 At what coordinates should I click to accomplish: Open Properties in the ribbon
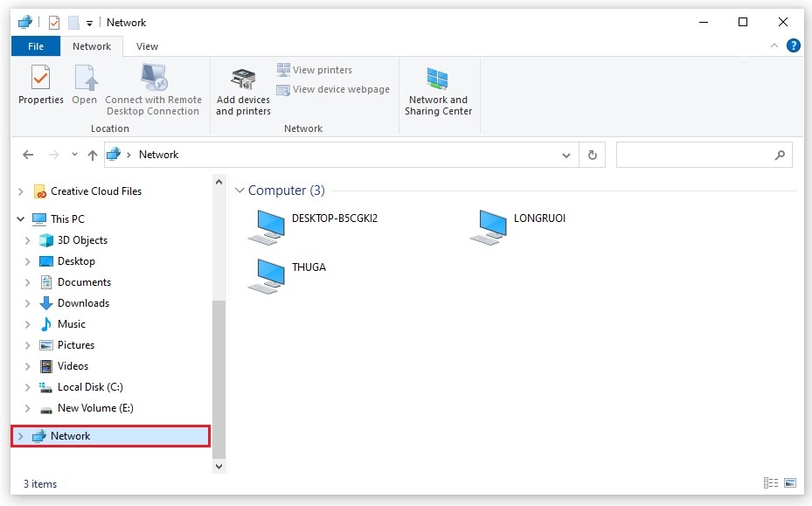point(40,85)
